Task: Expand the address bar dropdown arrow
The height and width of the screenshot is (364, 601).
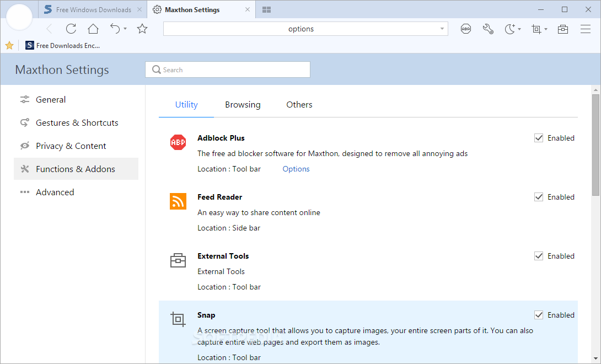Action: [442, 29]
